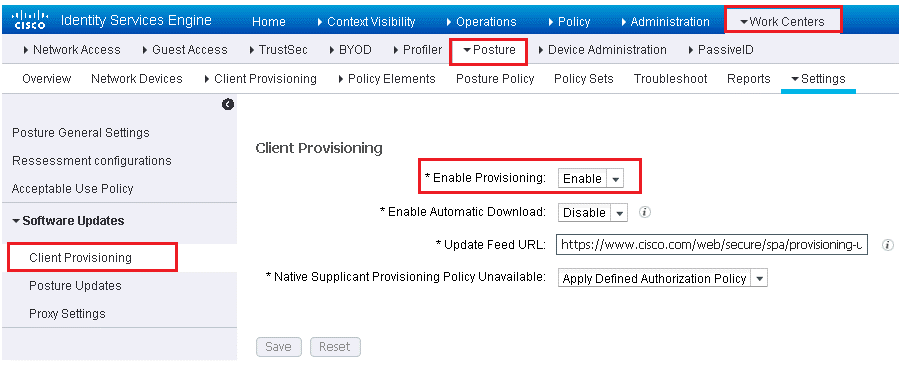Screen dimensions: 900x368
Task: Open Native Supplicant Provisioning Policy dropdown
Action: (662, 278)
